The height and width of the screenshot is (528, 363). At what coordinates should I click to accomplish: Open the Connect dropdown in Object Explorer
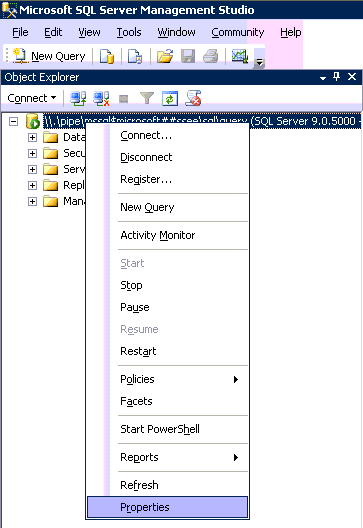(x=32, y=98)
